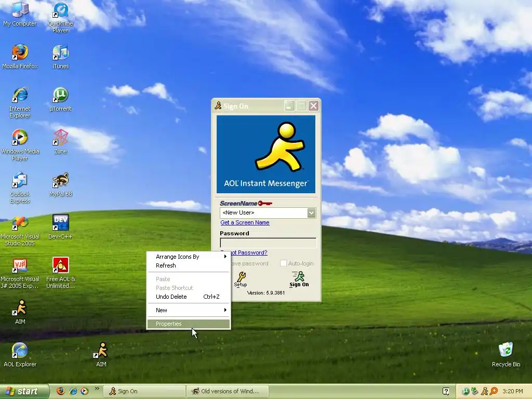Viewport: 532px width, 399px height.
Task: Enable the Auto-login checkbox
Action: pos(283,263)
